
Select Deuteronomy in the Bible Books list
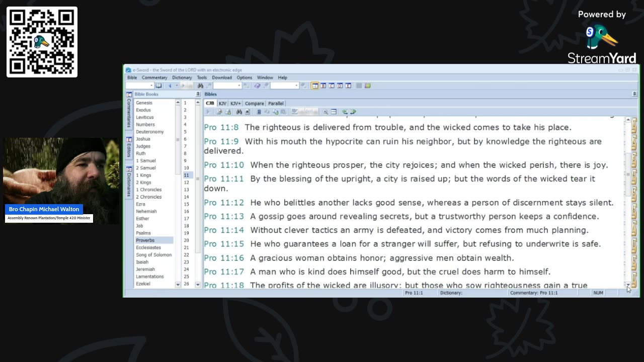150,132
